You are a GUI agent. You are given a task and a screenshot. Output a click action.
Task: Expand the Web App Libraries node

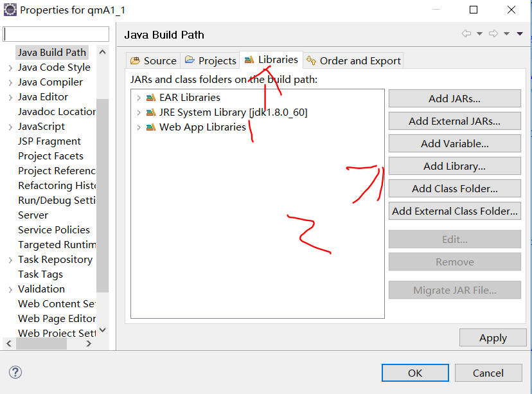138,128
